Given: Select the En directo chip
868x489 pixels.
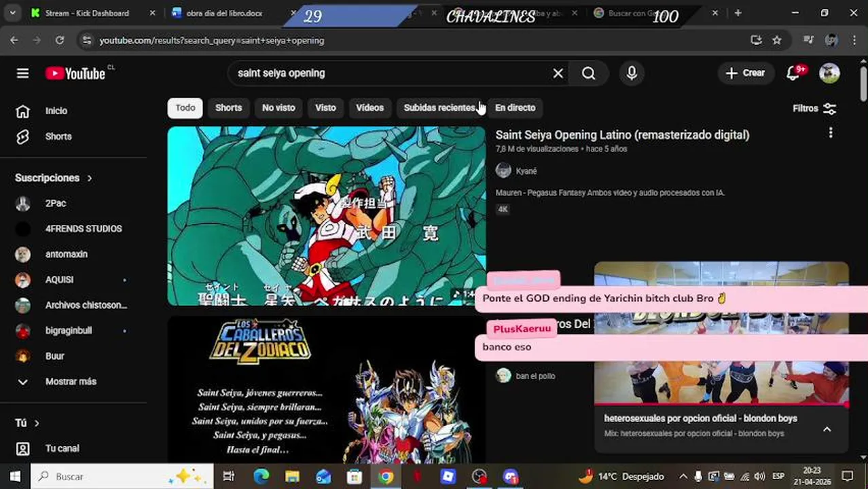Looking at the screenshot, I should pyautogui.click(x=515, y=108).
